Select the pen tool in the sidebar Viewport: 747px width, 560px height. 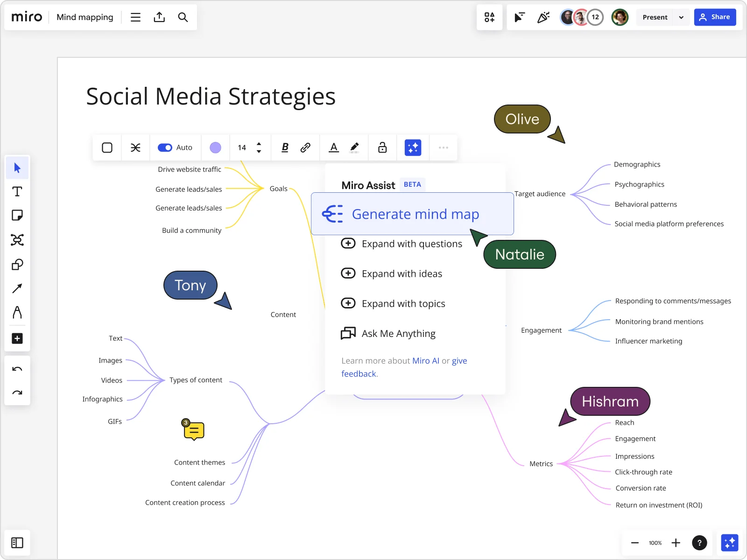point(17,313)
